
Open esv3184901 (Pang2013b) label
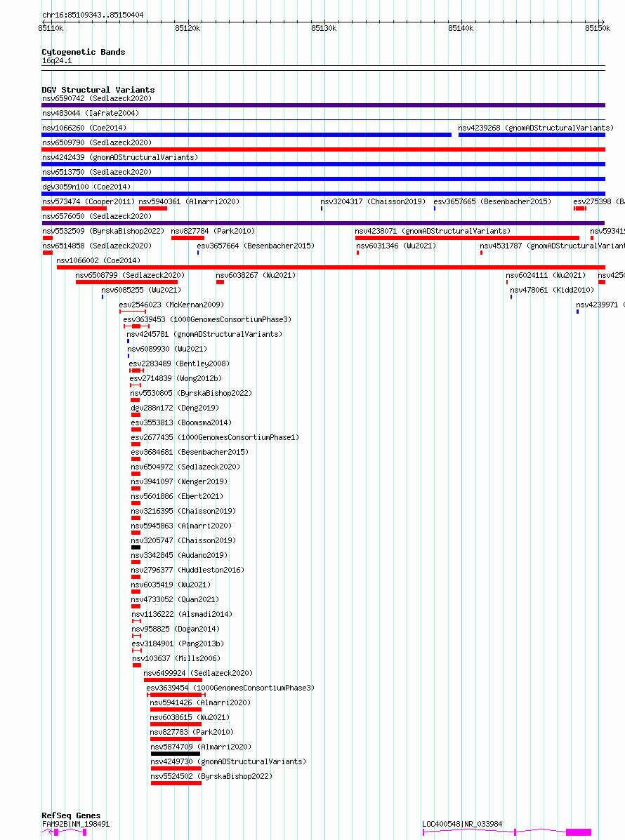tap(178, 644)
